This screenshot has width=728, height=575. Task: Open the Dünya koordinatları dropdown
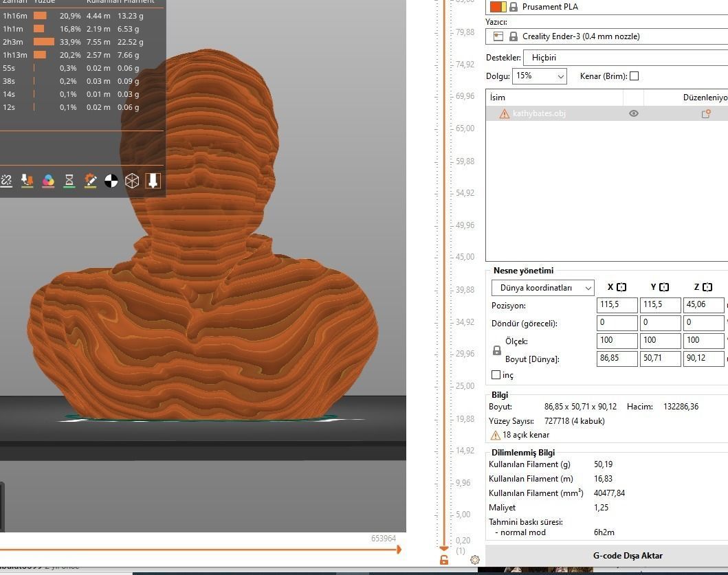point(543,288)
